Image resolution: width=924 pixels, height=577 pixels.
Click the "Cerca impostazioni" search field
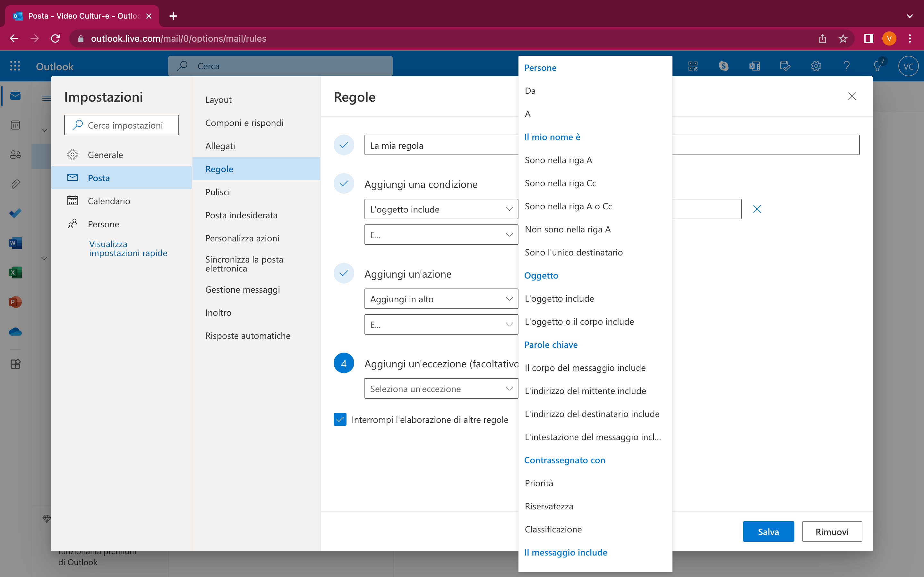[121, 125]
